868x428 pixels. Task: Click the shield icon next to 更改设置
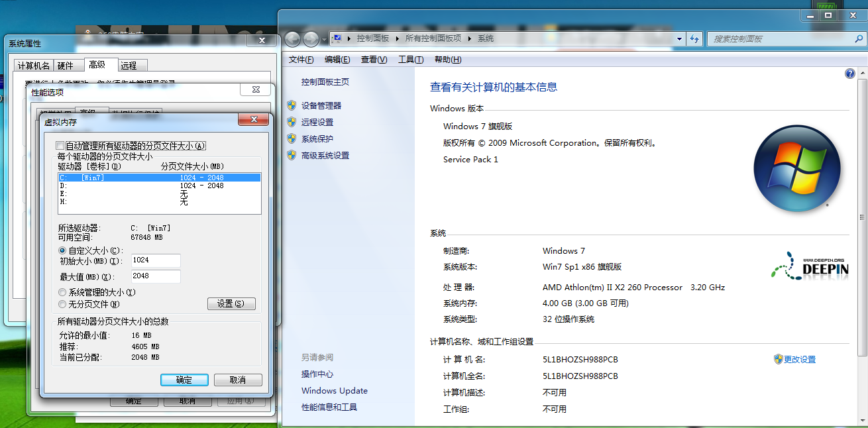pyautogui.click(x=778, y=358)
